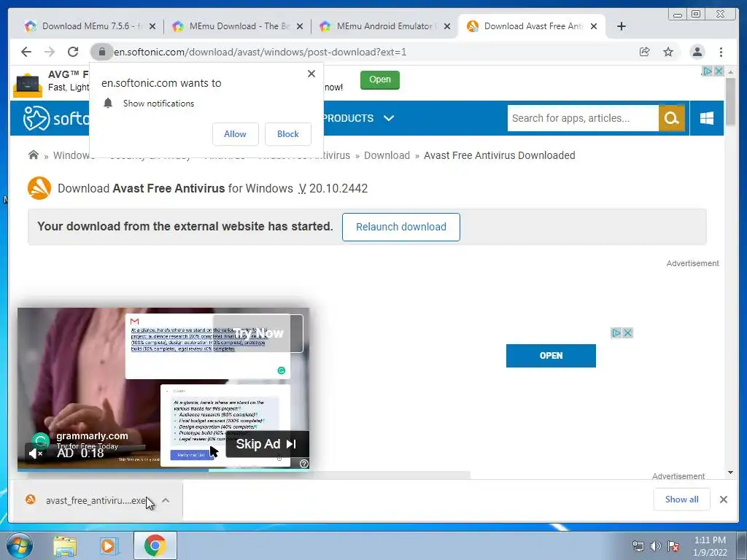Screen dimensions: 747x560
Task: Expand the avast download item options chevron
Action: pos(166,500)
